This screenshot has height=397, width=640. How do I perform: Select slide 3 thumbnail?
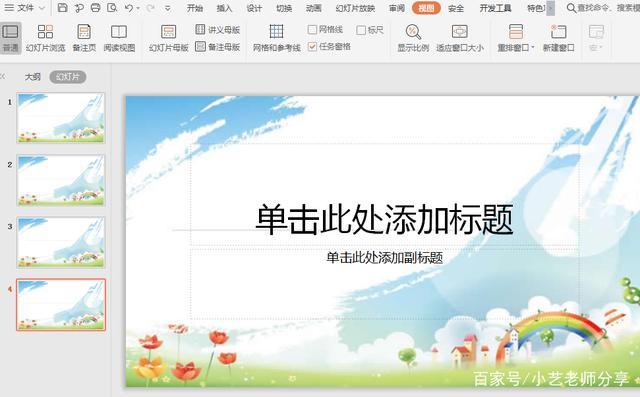click(x=61, y=242)
